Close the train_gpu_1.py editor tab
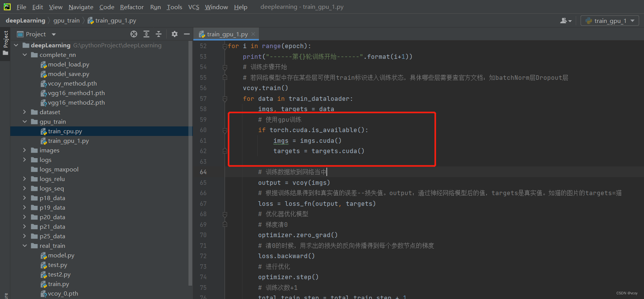 click(x=253, y=34)
